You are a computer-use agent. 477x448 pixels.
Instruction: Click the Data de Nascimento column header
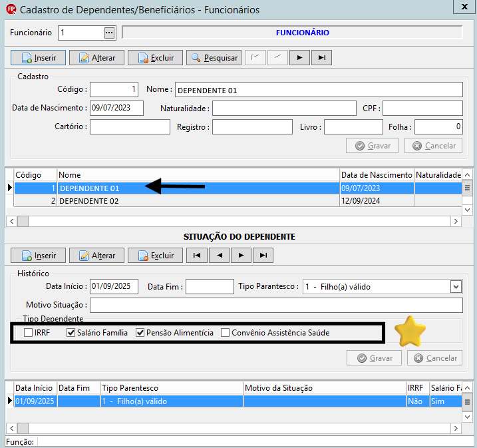(377, 175)
